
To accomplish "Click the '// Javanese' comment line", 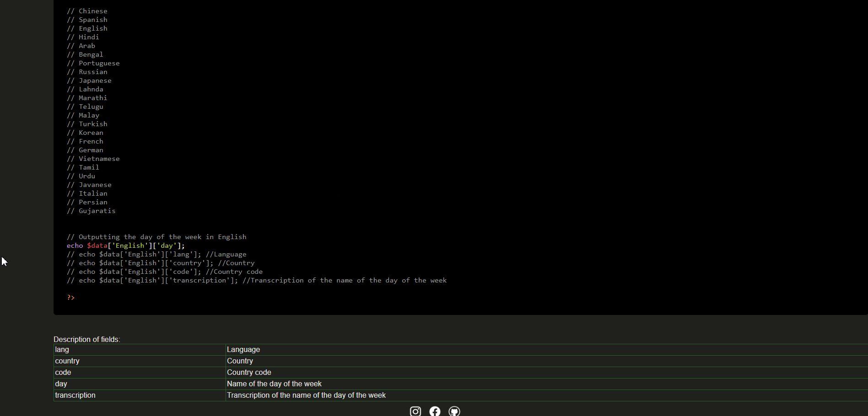I will coord(89,185).
